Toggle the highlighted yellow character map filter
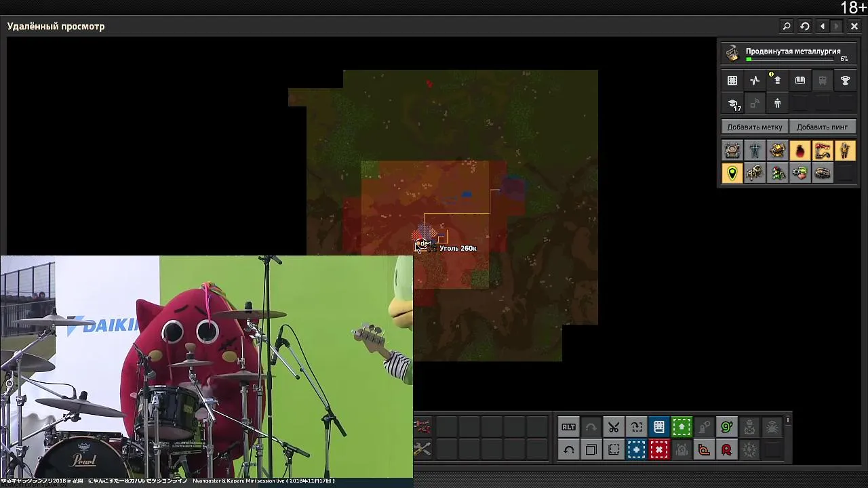This screenshot has width=868, height=488. tap(845, 150)
